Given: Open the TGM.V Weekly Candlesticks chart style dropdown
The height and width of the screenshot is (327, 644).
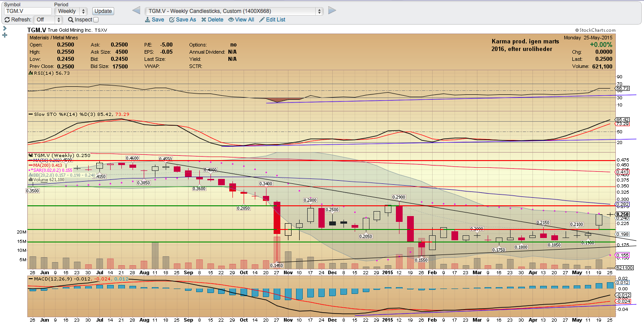Looking at the screenshot, I should [x=234, y=11].
